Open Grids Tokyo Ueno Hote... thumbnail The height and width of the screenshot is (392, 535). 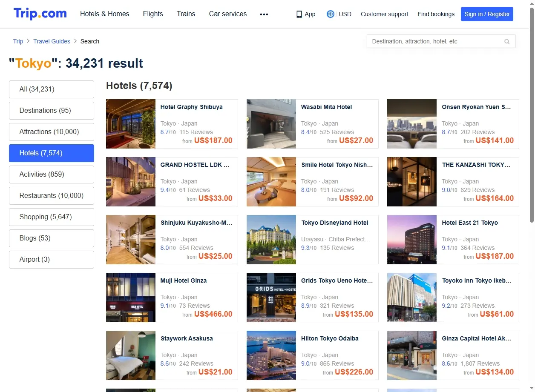point(271,298)
